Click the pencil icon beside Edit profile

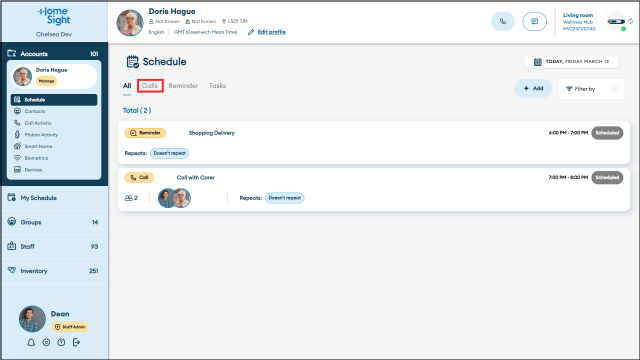click(x=251, y=32)
